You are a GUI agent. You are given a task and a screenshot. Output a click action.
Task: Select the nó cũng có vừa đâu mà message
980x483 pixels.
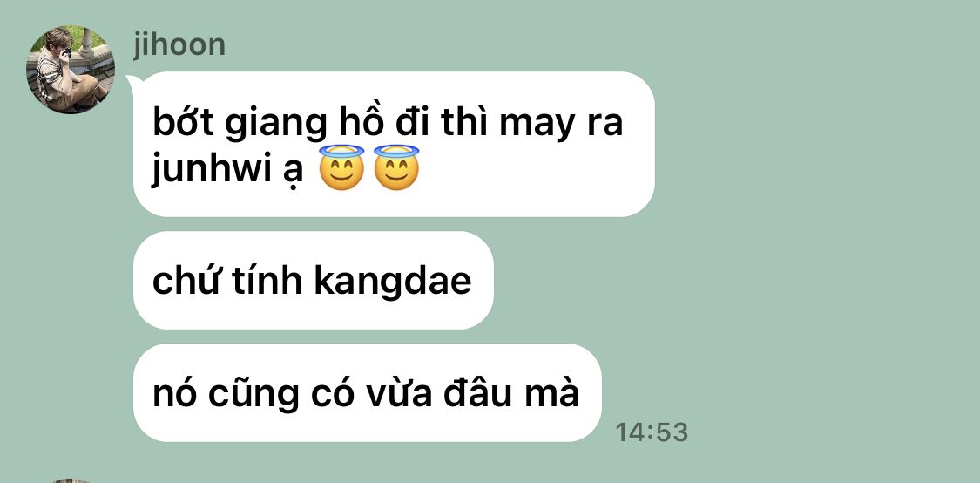(x=367, y=393)
